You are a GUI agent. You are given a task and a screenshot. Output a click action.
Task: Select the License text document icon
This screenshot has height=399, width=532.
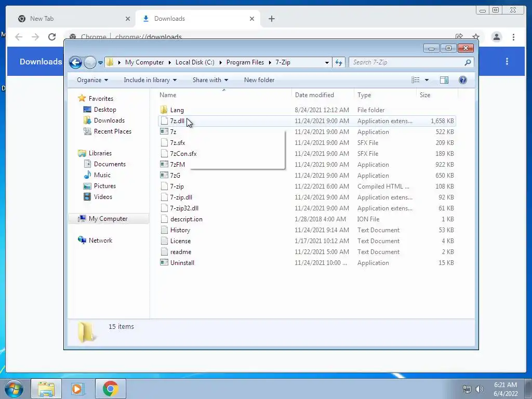pos(164,241)
